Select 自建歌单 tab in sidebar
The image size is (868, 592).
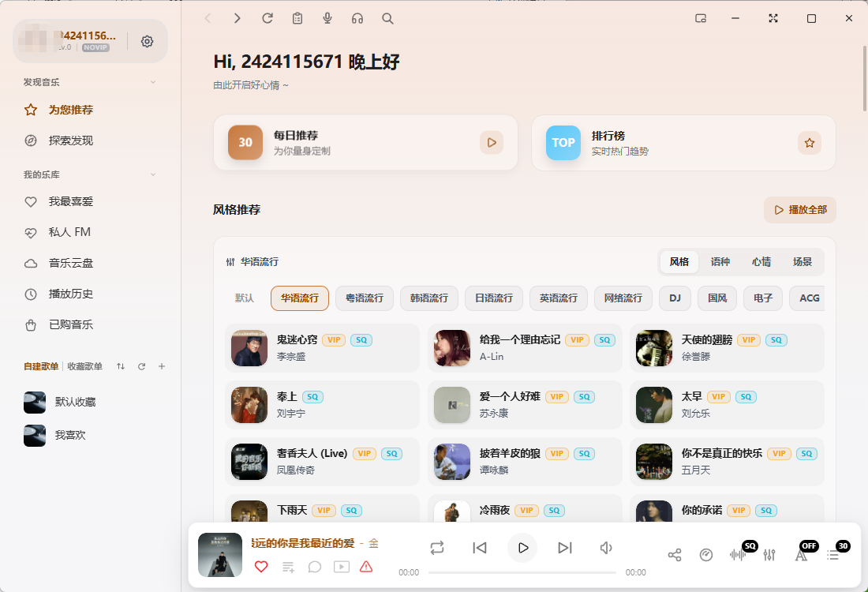[x=41, y=366]
